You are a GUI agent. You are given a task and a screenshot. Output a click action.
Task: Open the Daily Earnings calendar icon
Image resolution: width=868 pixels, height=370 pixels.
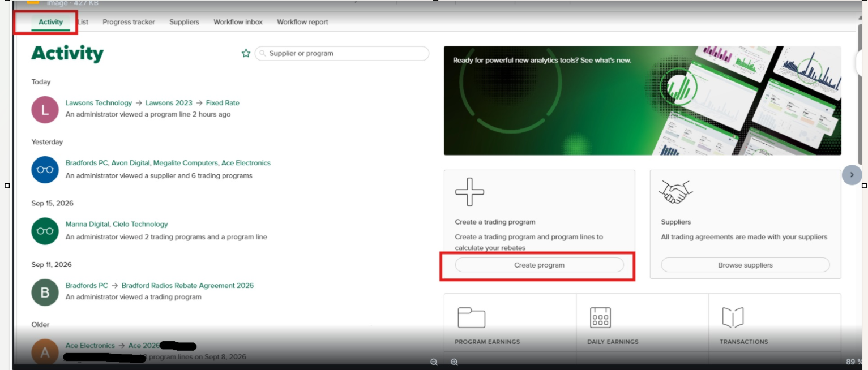600,317
